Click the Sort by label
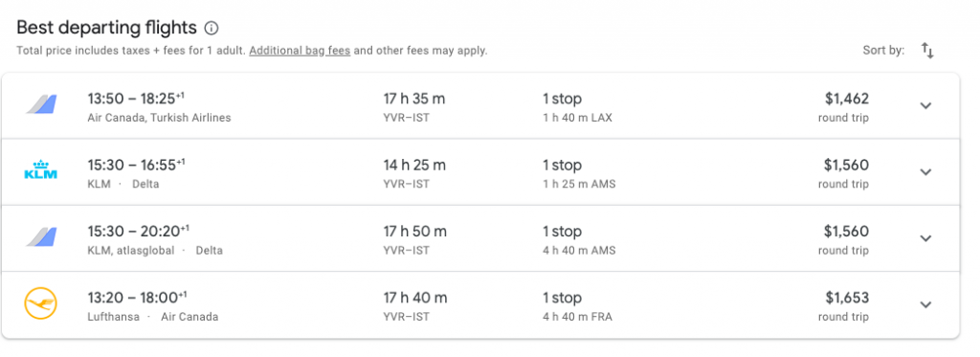The height and width of the screenshot is (357, 980). 883,51
